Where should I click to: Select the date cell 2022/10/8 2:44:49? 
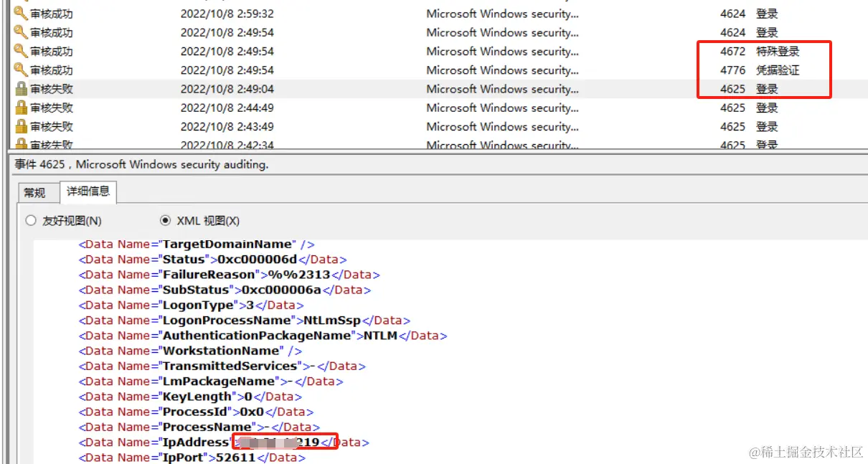pyautogui.click(x=227, y=108)
